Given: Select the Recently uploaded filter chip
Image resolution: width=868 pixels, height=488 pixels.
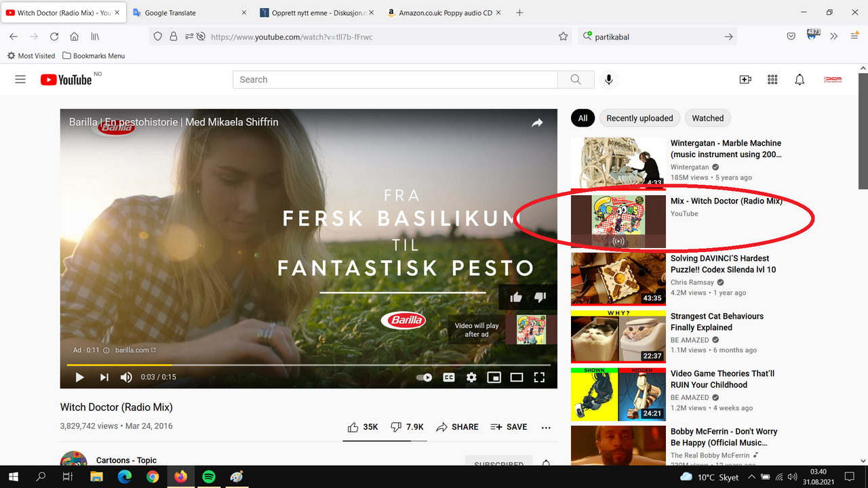Looking at the screenshot, I should pos(639,118).
